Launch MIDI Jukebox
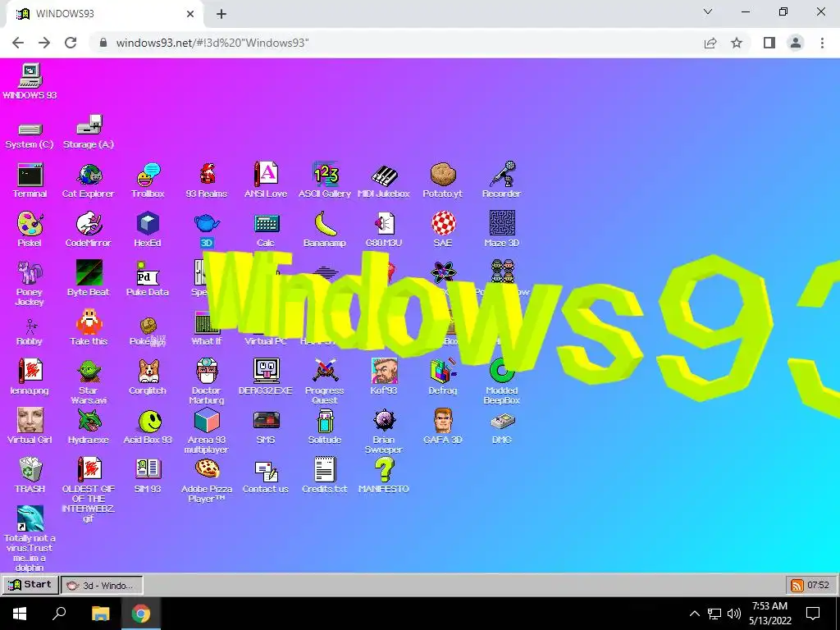Screen dimensions: 840x630 click(384, 175)
